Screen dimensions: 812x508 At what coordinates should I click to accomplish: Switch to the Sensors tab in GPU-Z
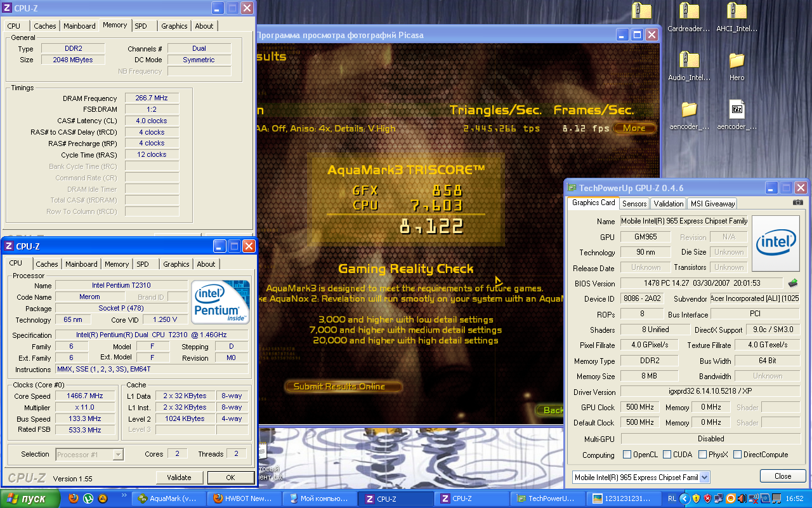click(x=634, y=204)
